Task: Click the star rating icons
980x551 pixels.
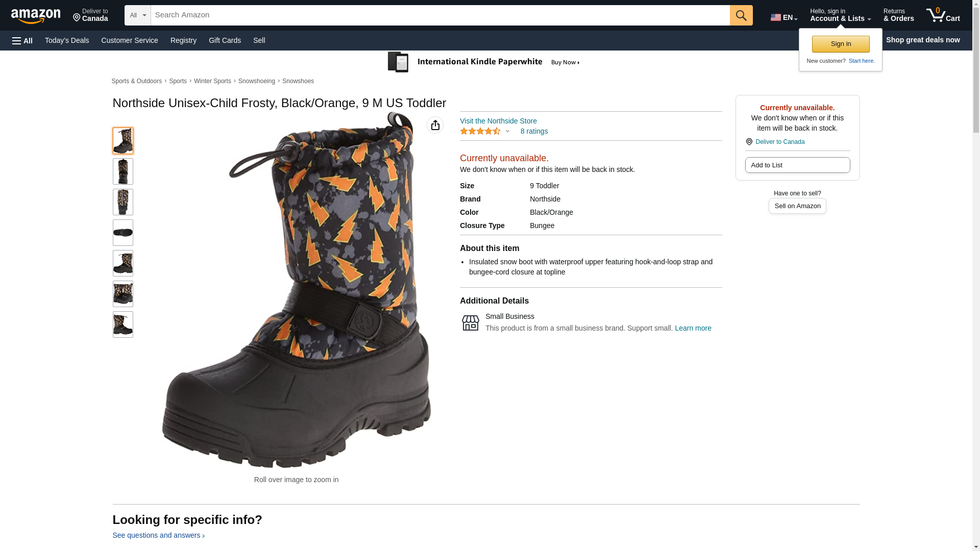Action: point(480,131)
